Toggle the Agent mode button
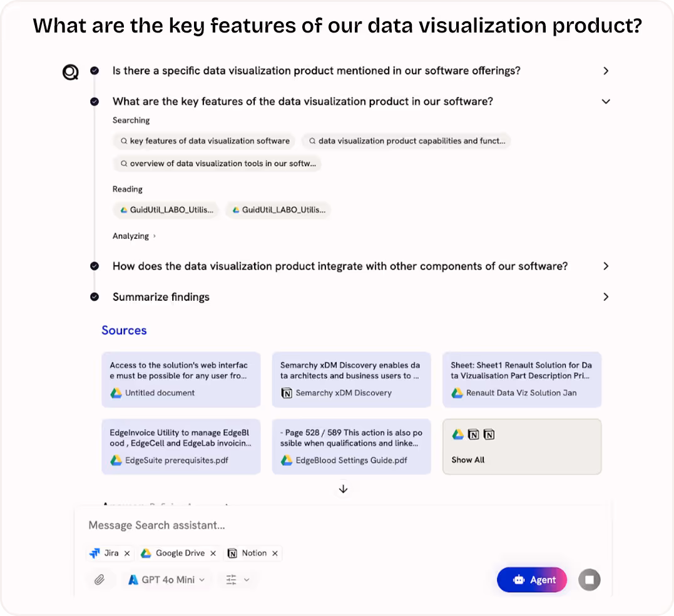Screen dimensions: 674x616 tap(532, 580)
